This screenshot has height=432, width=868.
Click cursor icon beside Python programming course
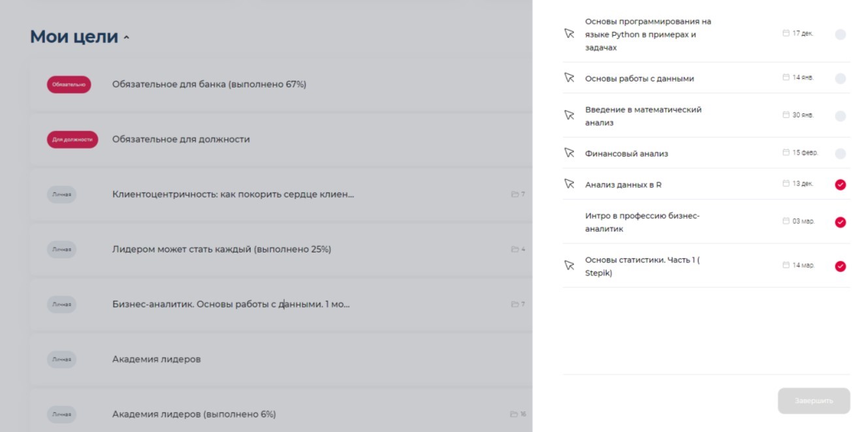[x=569, y=34]
